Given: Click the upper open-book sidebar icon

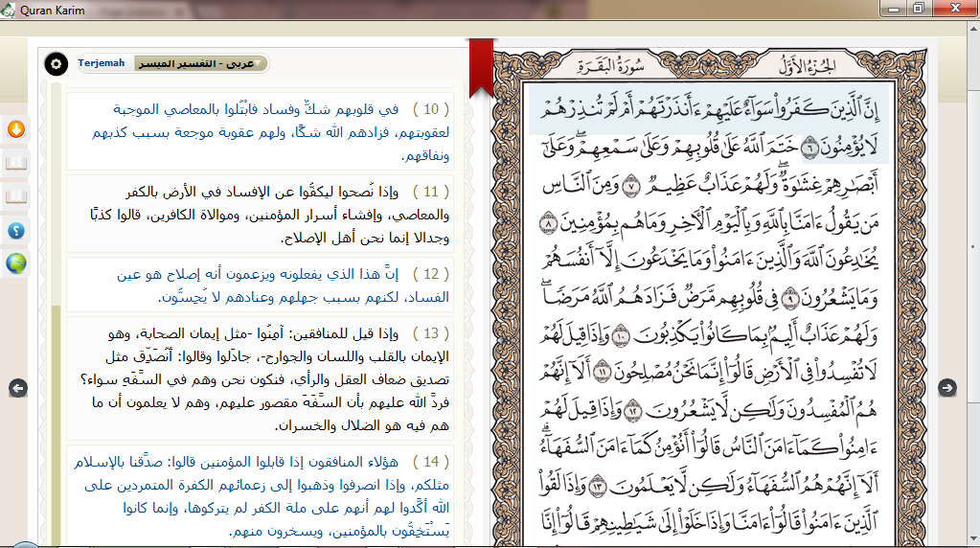Looking at the screenshot, I should [x=15, y=163].
